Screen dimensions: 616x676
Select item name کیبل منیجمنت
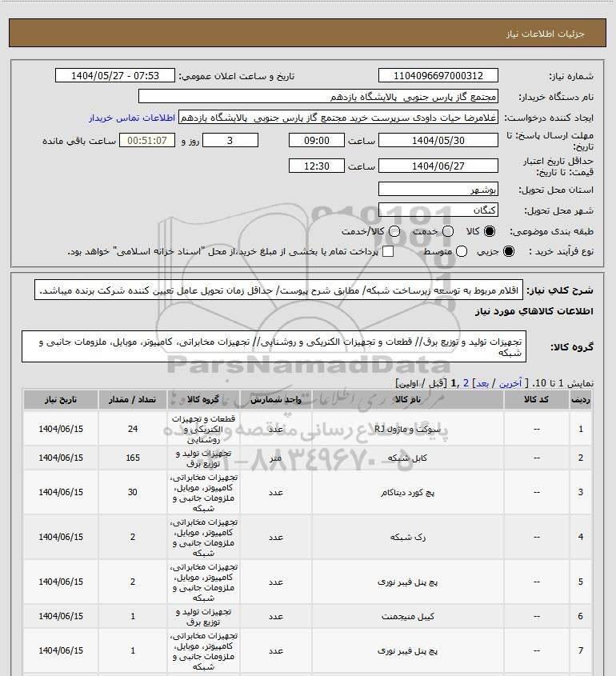tap(408, 617)
